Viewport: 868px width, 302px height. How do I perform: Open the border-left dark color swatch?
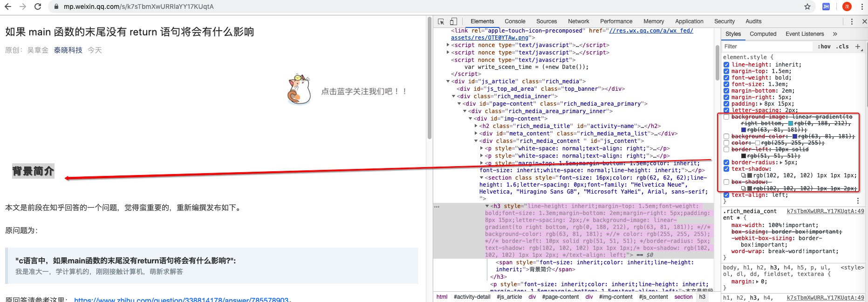coord(744,156)
